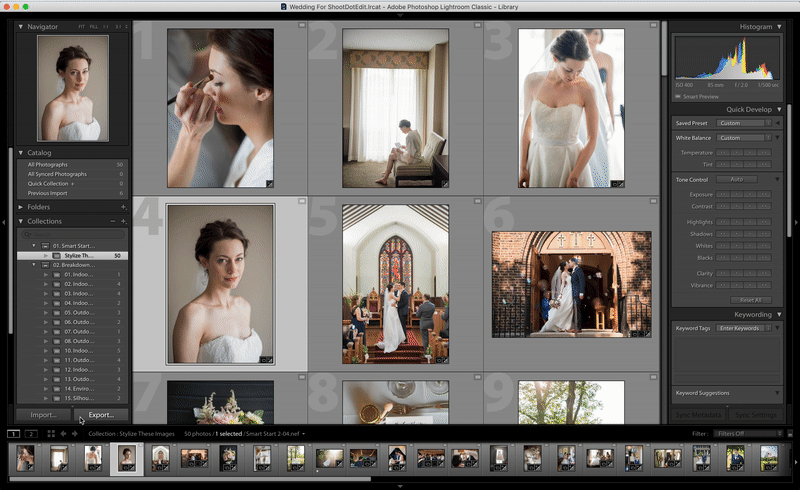The image size is (800, 490).
Task: Go back with the left arrow icon
Action: (63, 433)
